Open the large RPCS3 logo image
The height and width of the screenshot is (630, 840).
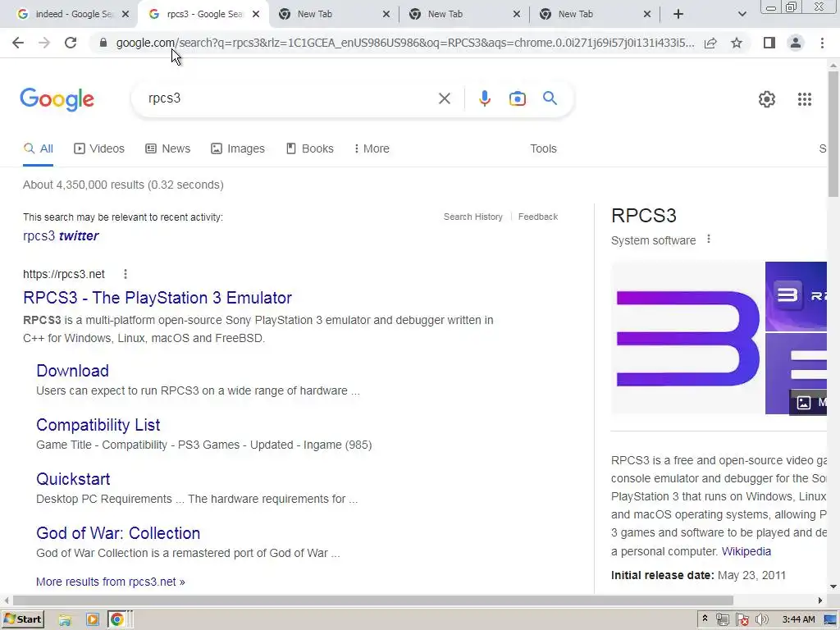[688, 338]
